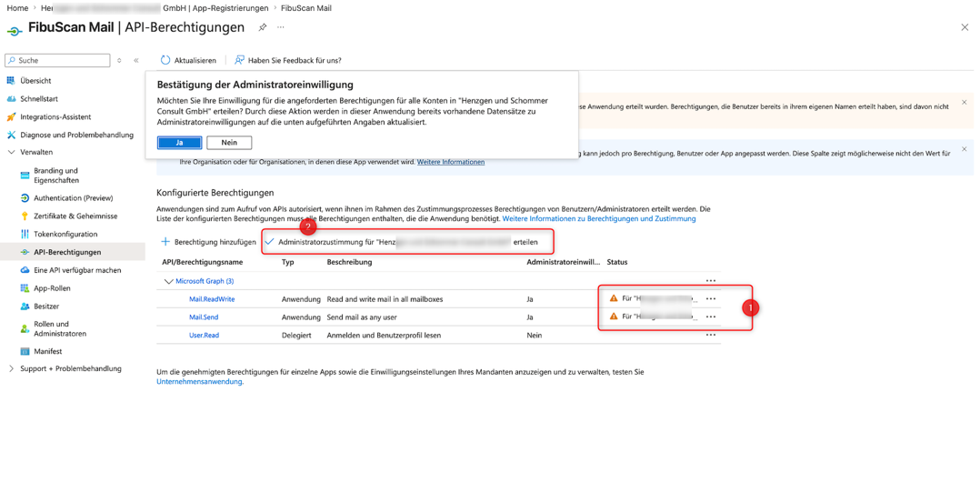Open ellipsis menu for Mail.ReadWrite row
The width and height of the screenshot is (980, 493).
pos(711,299)
